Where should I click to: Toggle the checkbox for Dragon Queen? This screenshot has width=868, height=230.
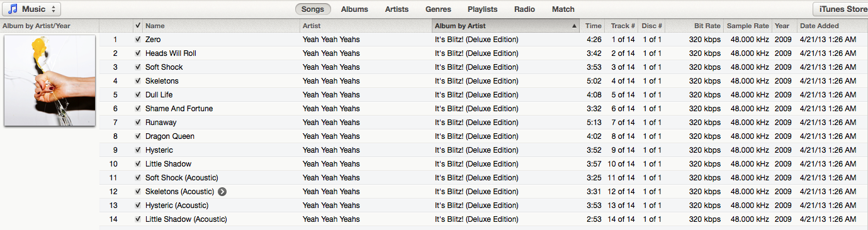pyautogui.click(x=138, y=136)
